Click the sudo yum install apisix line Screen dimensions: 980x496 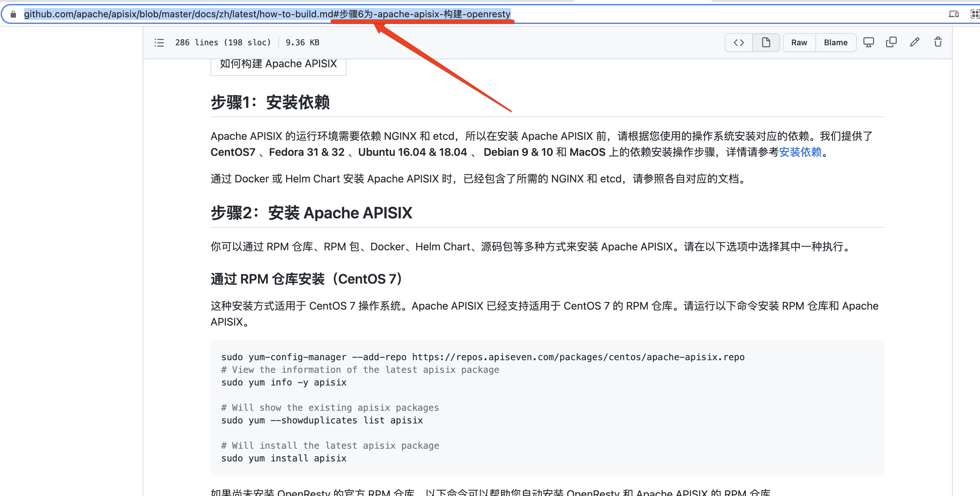(284, 458)
